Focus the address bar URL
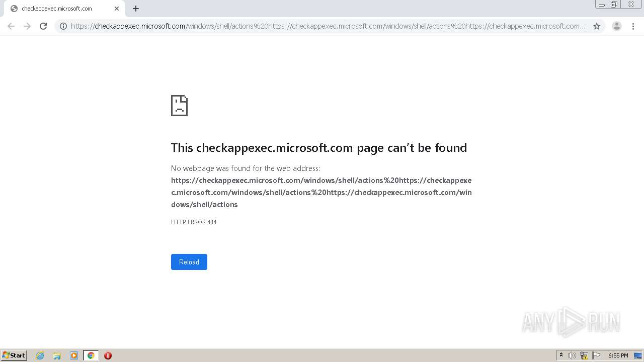 click(x=328, y=26)
